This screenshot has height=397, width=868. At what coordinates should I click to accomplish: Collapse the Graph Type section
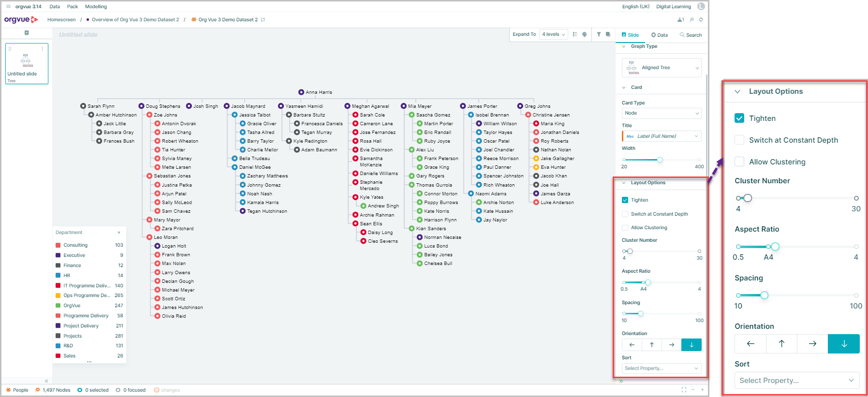coord(624,46)
